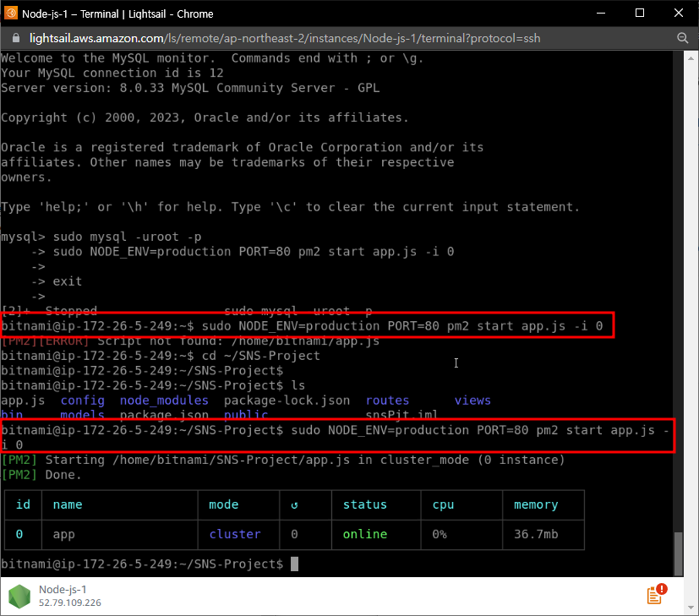Click the 'mode' column header
This screenshot has width=699, height=616.
(x=224, y=504)
